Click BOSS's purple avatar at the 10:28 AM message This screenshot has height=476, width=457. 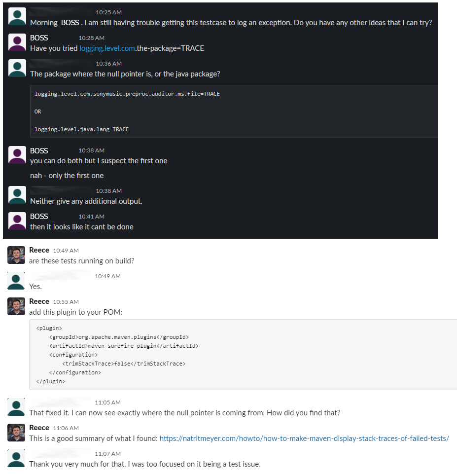point(17,42)
